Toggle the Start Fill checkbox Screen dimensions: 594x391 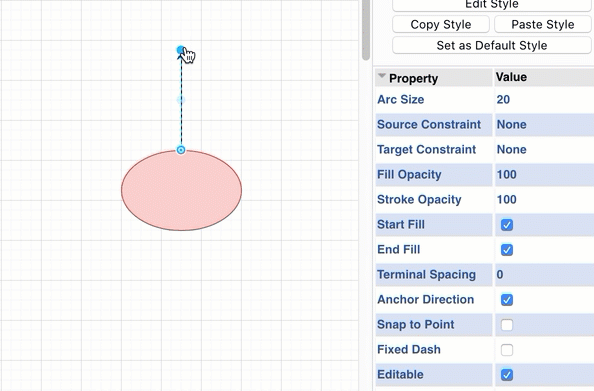click(x=506, y=225)
